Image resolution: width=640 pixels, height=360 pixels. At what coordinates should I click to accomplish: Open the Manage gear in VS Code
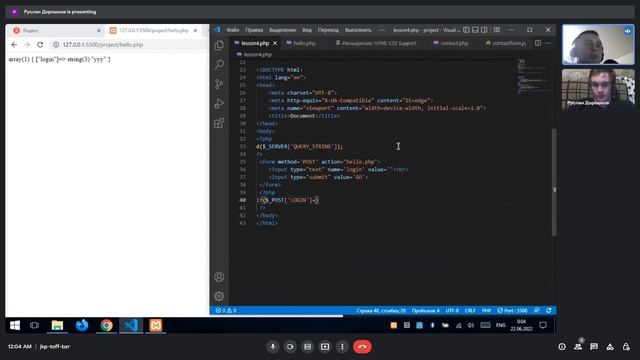coord(219,296)
